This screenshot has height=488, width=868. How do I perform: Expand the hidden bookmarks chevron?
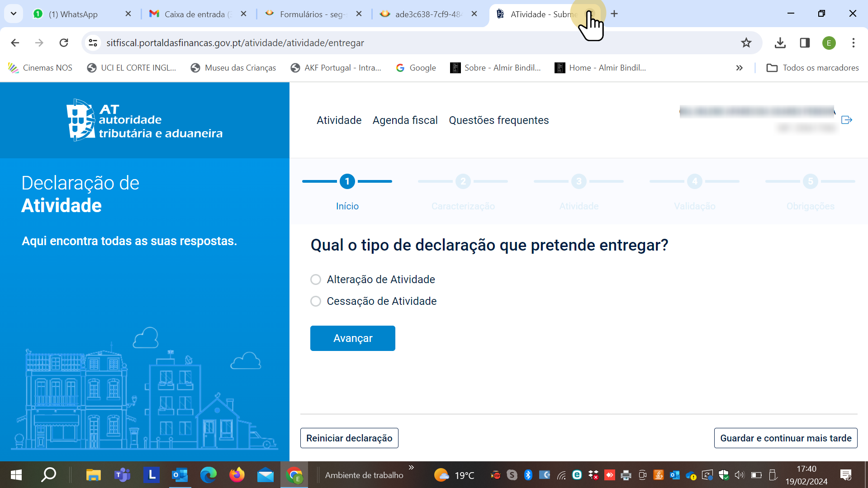point(739,68)
